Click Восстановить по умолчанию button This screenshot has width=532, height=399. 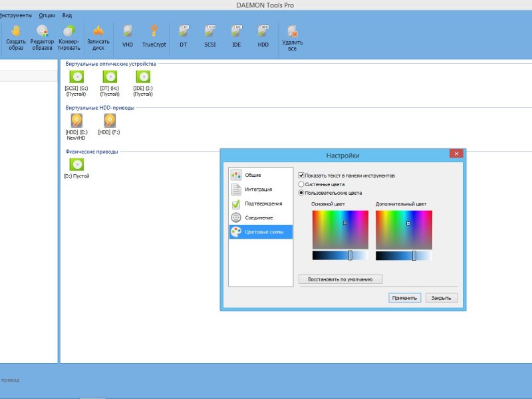(x=340, y=279)
